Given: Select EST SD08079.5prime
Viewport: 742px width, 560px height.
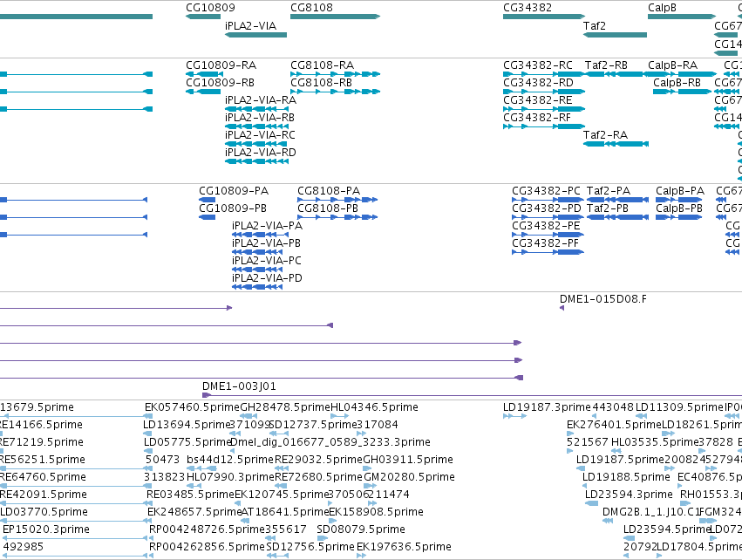Looking at the screenshot, I should (361, 529).
